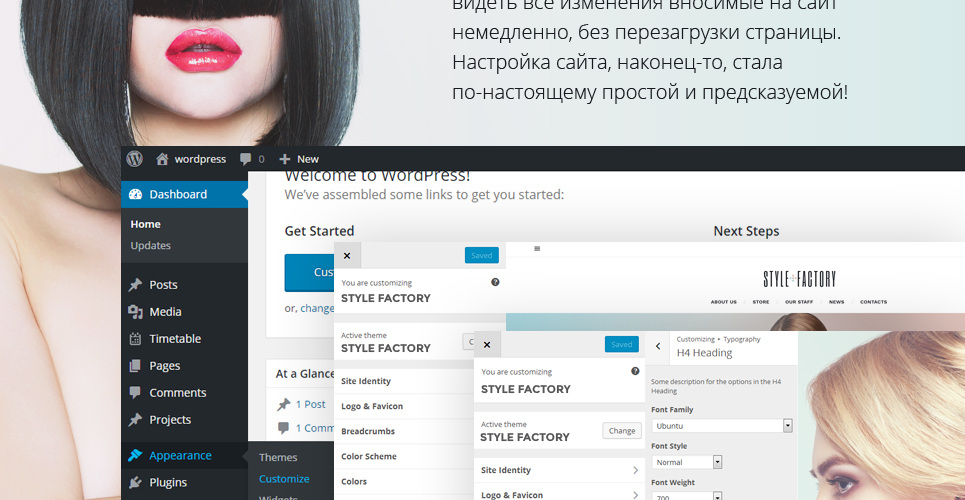Viewport: 965px width, 500px height.
Task: Open STORE in the preview navigation
Action: point(761,302)
